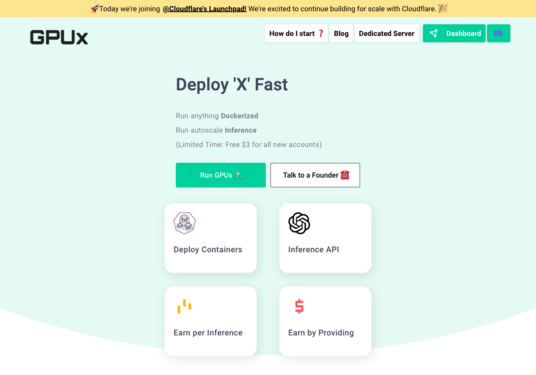536x375 pixels.
Task: Click the Run anything Dockerized text
Action: (217, 116)
